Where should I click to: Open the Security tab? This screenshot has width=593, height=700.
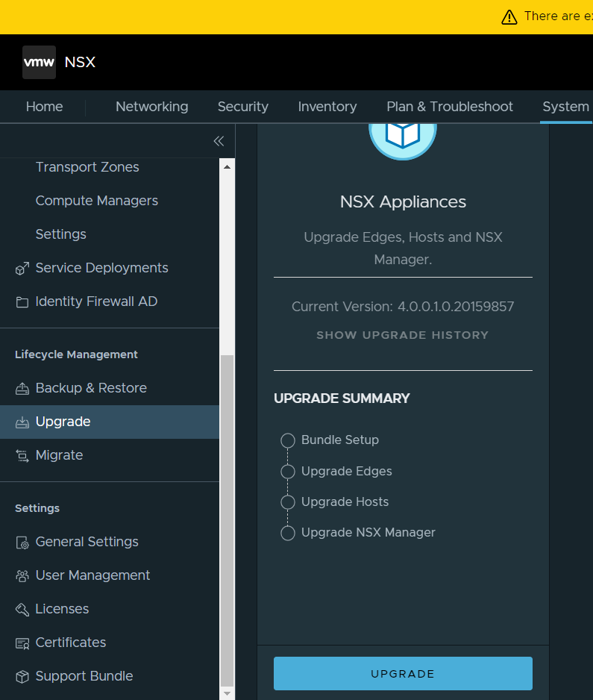point(242,107)
